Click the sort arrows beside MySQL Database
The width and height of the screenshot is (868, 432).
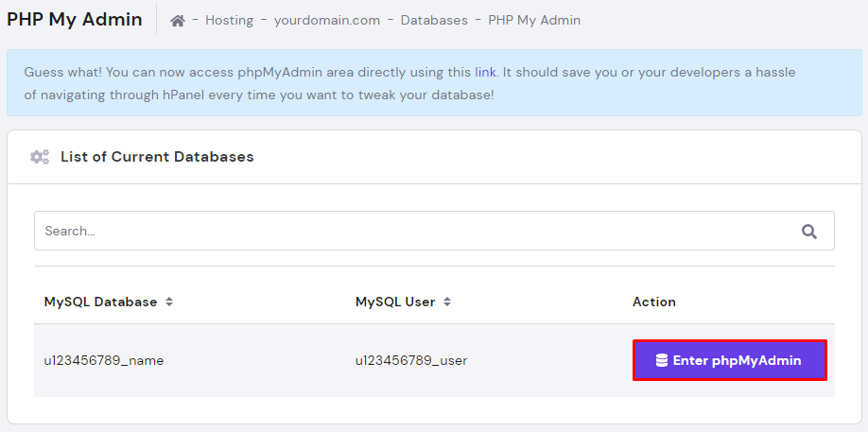point(169,302)
